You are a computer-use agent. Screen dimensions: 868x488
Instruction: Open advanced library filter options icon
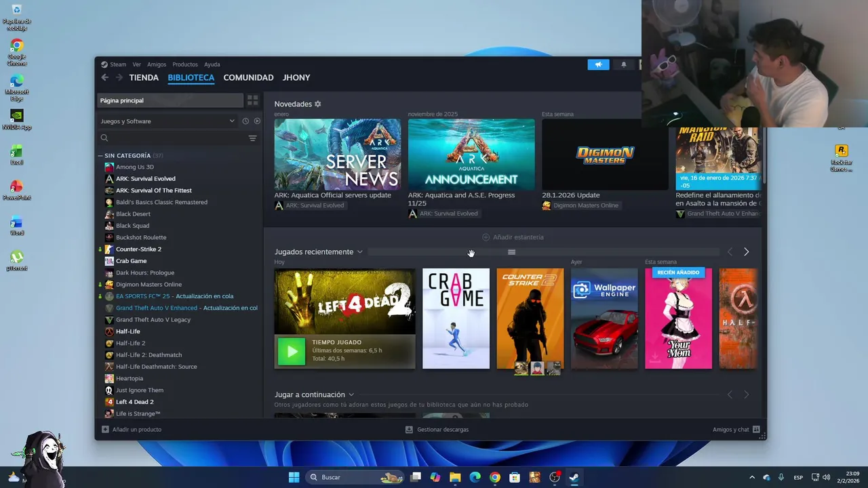pyautogui.click(x=252, y=138)
